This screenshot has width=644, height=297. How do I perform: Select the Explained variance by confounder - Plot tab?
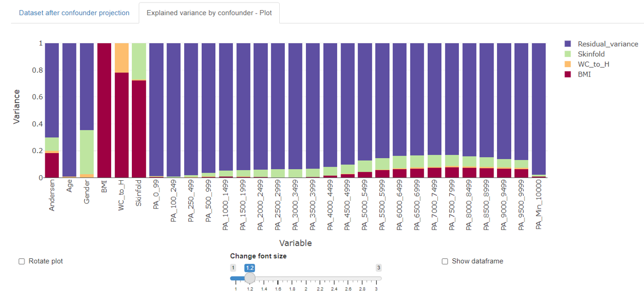point(209,13)
